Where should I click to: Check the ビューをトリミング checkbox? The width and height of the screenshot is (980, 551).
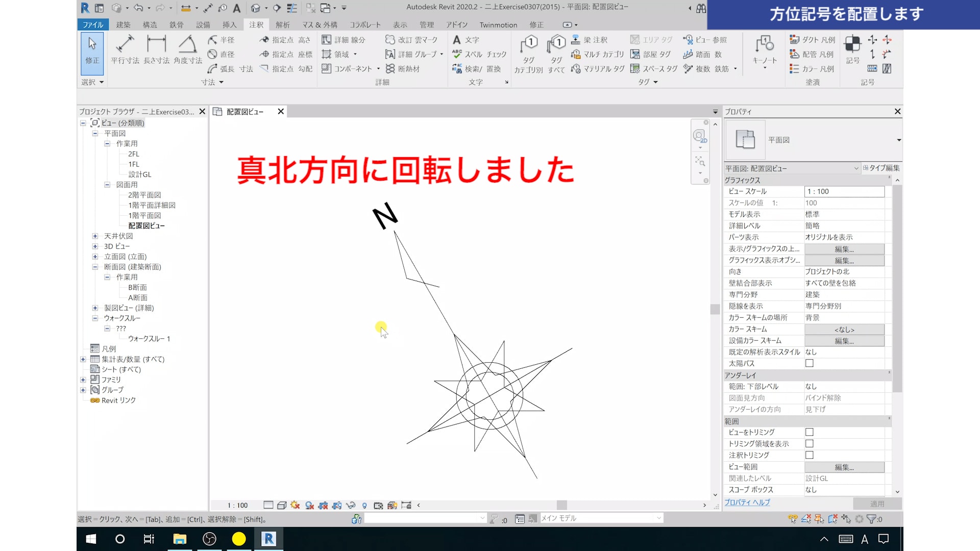809,432
